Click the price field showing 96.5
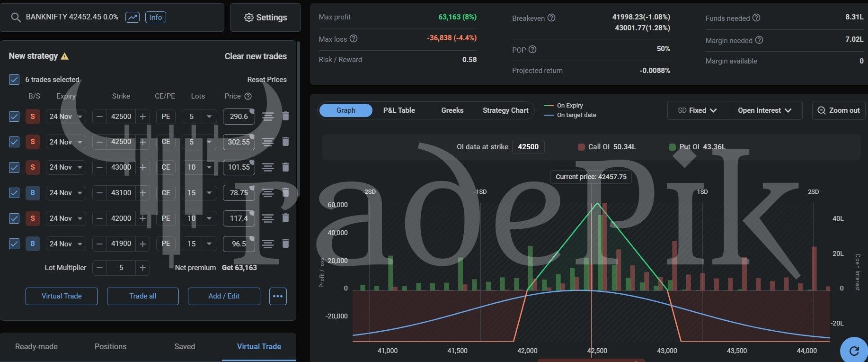Screen dimensions: 868x362 coord(239,244)
